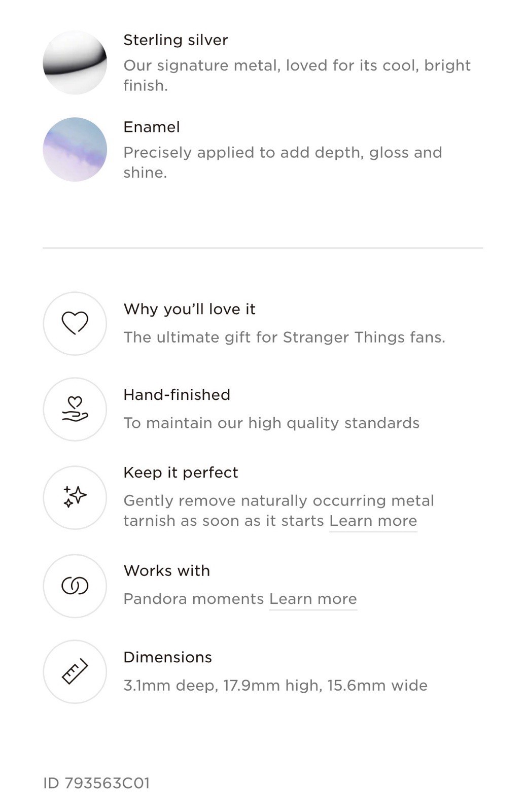526x812 pixels.
Task: Click the ruler Dimensions icon
Action: click(75, 671)
